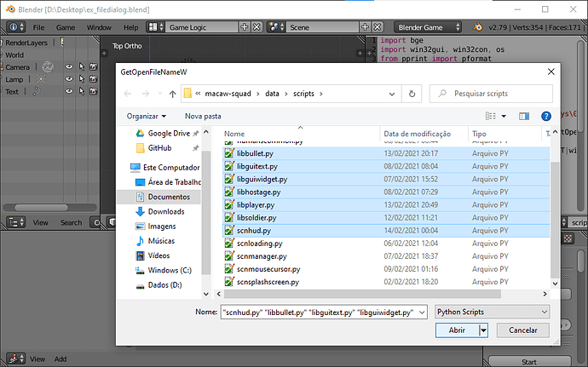588x367 pixels.
Task: Select Downloads in navigation pane
Action: [x=166, y=211]
